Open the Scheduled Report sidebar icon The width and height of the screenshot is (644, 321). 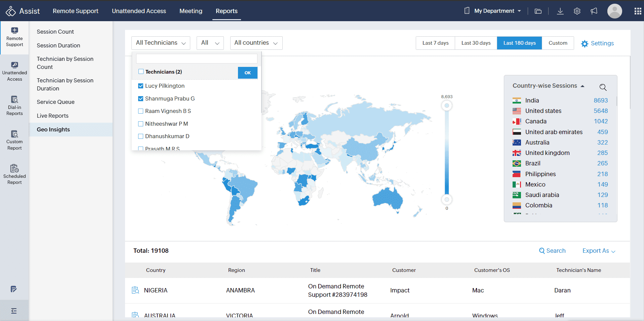[14, 174]
